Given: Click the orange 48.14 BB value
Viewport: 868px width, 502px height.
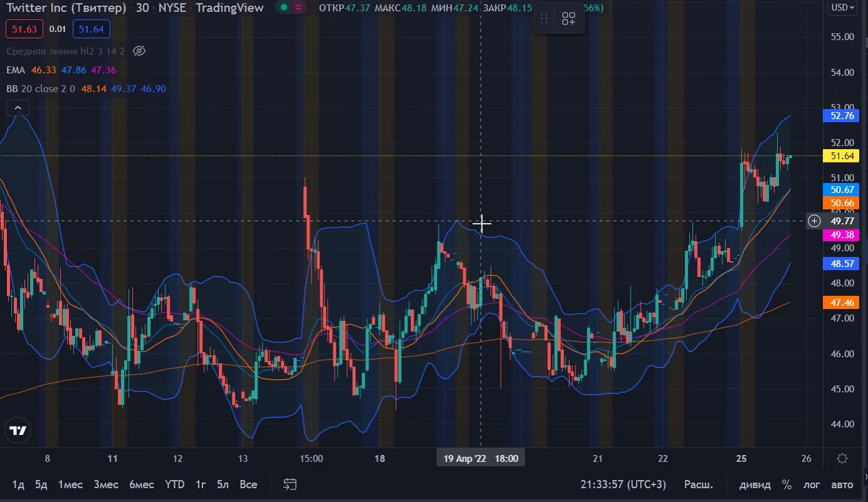Looking at the screenshot, I should click(x=94, y=89).
